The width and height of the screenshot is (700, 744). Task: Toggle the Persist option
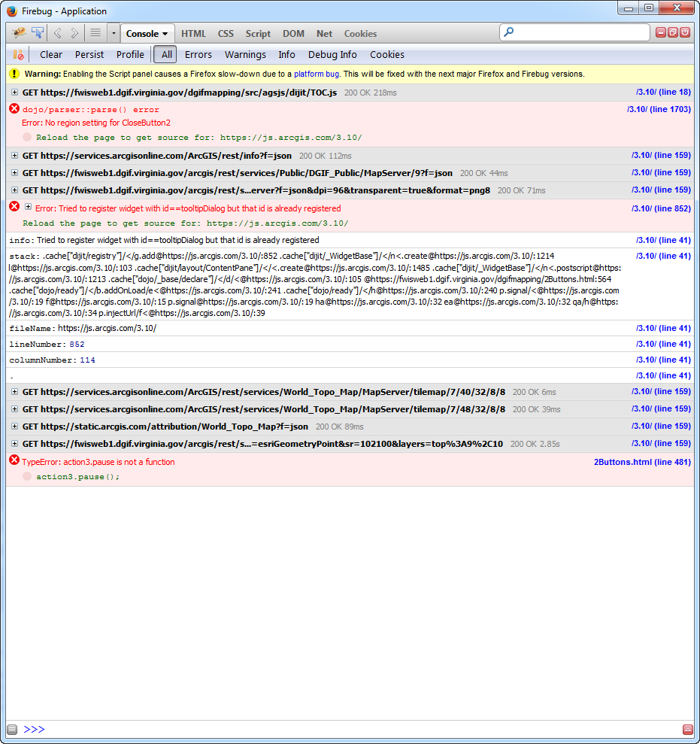pyautogui.click(x=89, y=55)
